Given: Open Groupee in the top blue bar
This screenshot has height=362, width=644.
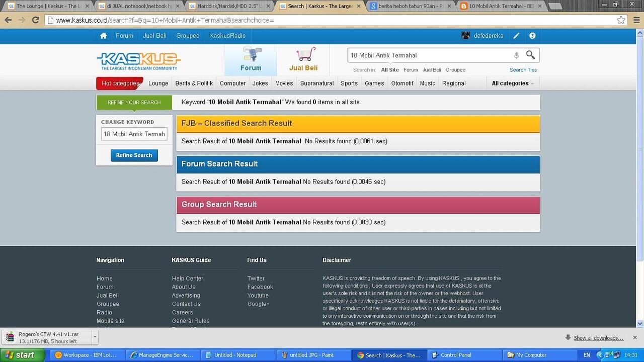Looking at the screenshot, I should pos(188,36).
